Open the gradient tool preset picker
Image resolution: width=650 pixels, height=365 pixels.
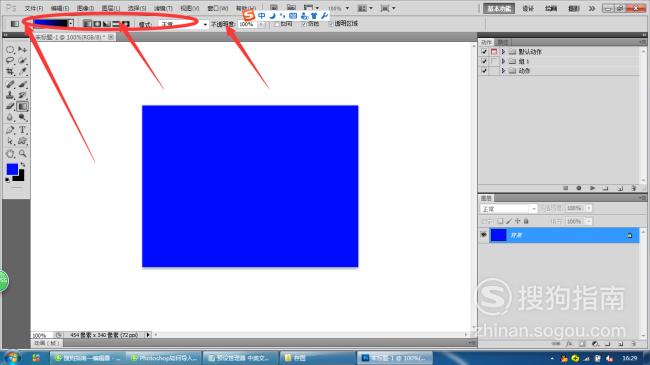coord(15,24)
